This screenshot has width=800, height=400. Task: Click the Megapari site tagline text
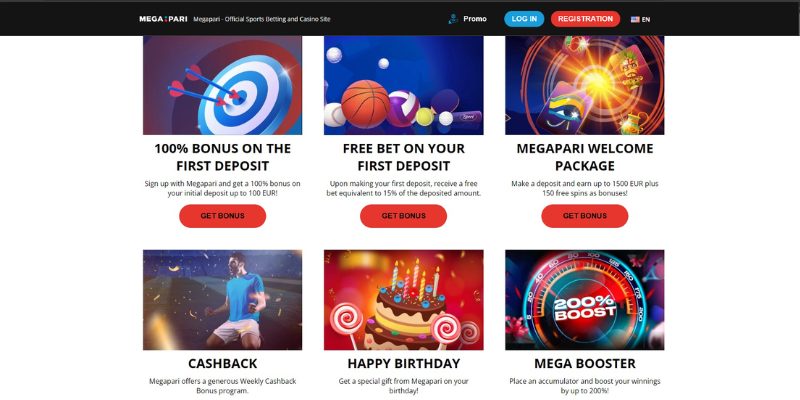click(262, 19)
